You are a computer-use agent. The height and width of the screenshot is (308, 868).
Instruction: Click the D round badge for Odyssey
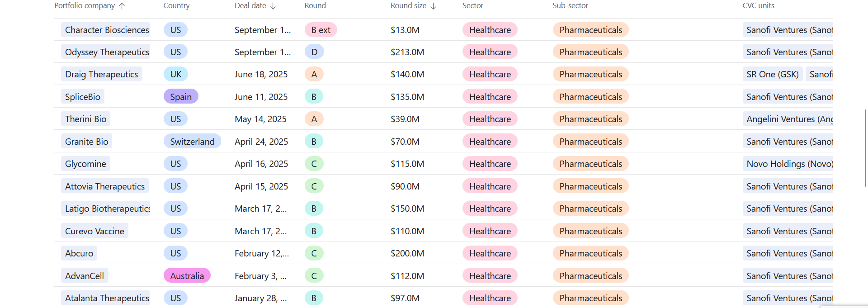[314, 52]
